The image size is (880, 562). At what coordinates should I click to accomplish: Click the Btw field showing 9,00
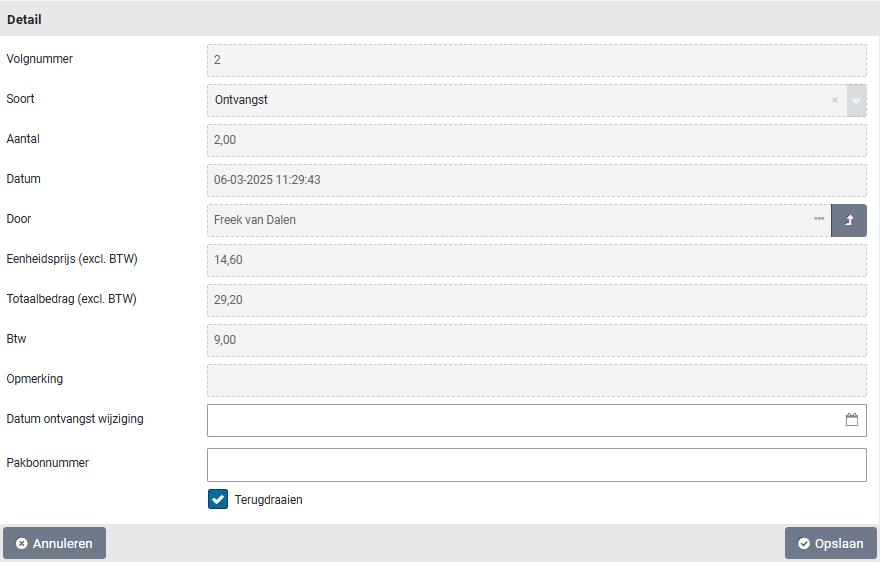click(x=536, y=340)
